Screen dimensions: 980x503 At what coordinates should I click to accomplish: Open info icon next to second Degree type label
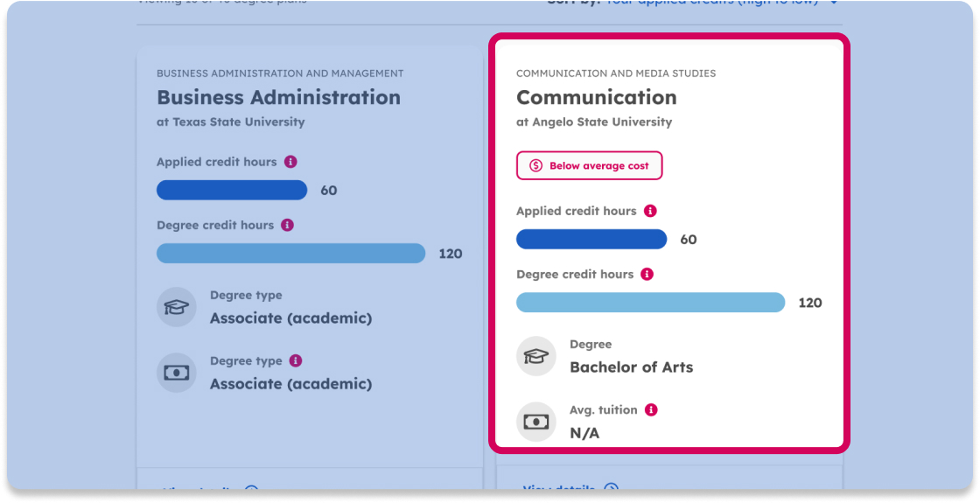pyautogui.click(x=296, y=360)
